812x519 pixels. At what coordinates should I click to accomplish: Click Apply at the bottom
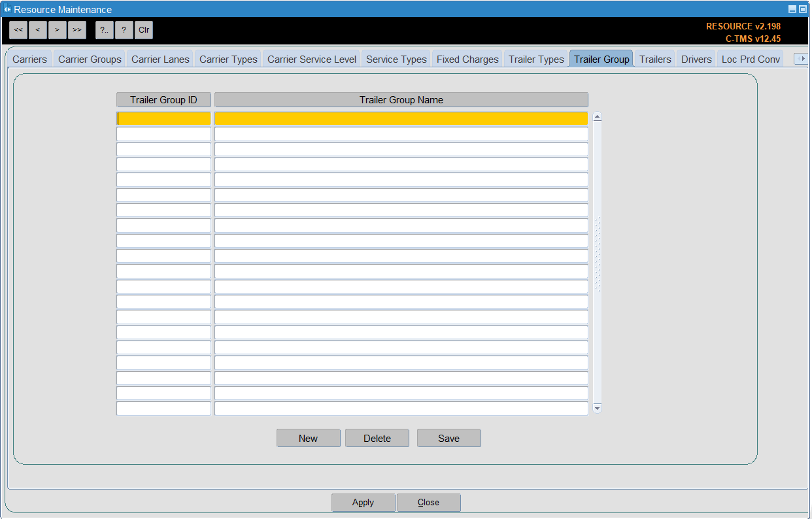click(363, 502)
